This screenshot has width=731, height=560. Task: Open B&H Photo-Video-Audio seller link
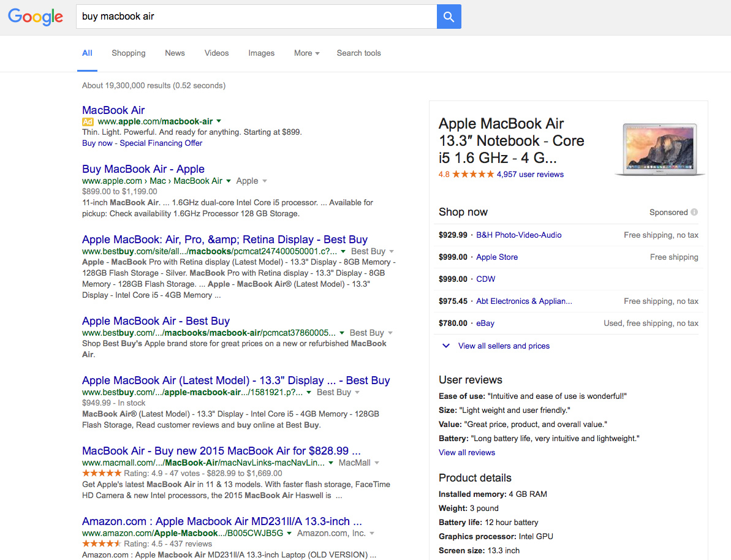[519, 235]
